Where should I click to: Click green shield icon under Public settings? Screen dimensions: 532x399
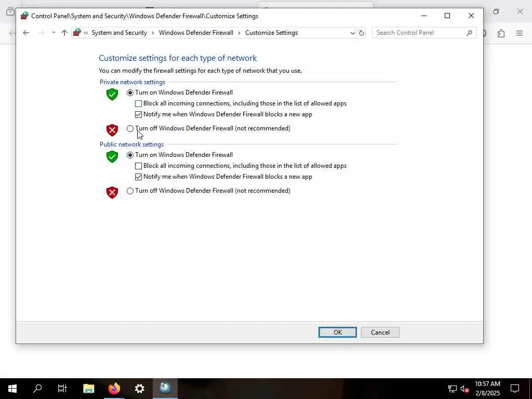pyautogui.click(x=112, y=157)
